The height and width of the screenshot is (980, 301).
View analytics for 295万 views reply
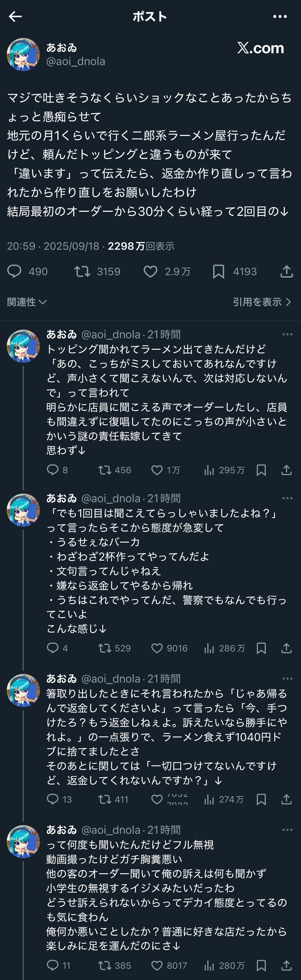[x=209, y=470]
